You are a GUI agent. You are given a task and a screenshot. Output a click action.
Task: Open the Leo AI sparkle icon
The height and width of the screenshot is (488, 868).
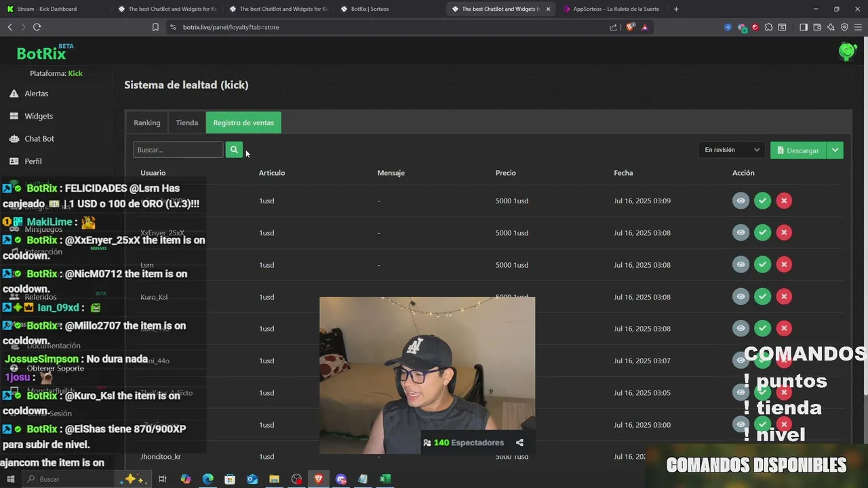coord(831,27)
